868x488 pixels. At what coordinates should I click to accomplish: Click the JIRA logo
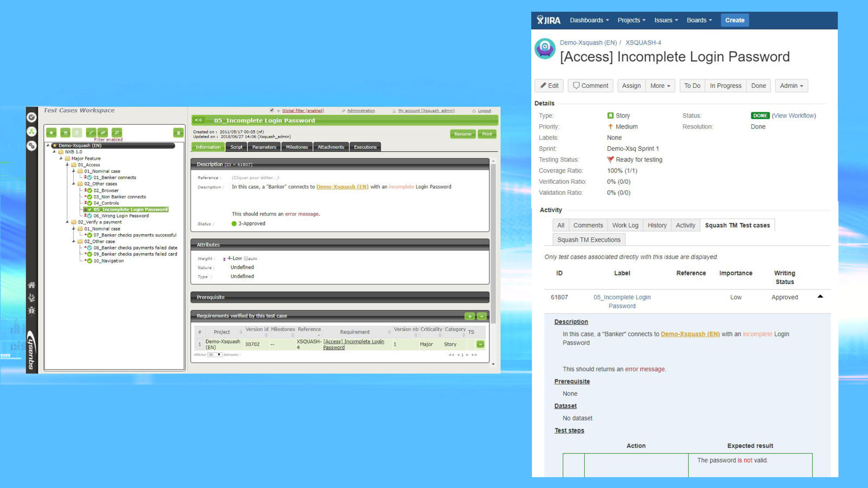pos(548,20)
